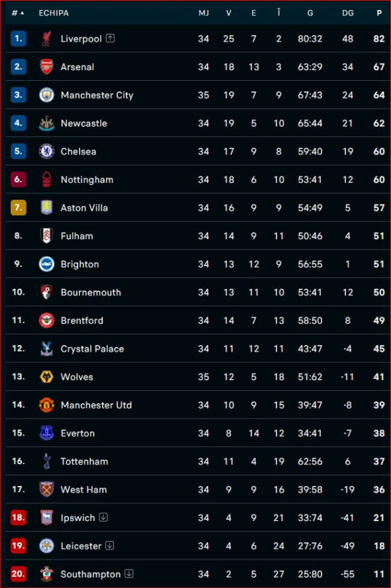Click the Arsenal club crest

tap(46, 67)
